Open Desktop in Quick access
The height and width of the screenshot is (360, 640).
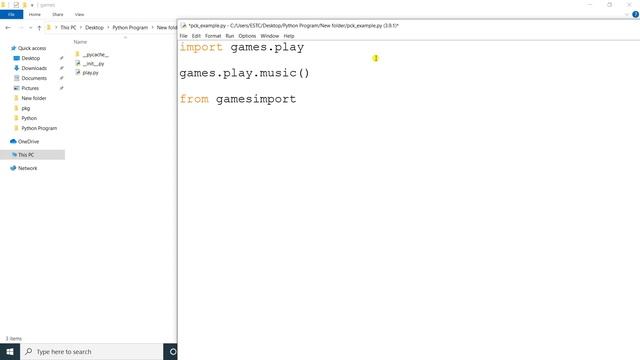pos(31,58)
